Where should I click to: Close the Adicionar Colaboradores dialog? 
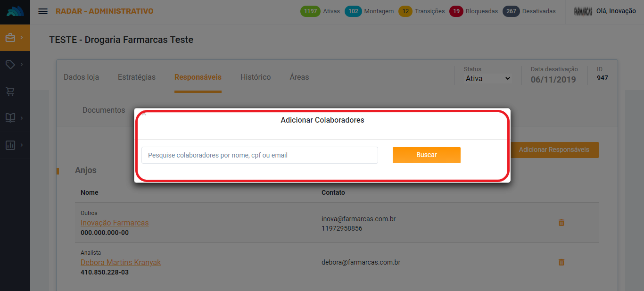[144, 114]
